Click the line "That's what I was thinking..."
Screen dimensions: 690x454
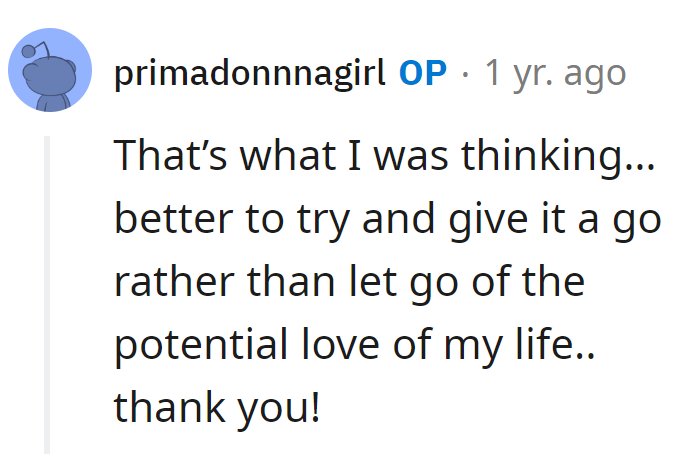click(385, 156)
